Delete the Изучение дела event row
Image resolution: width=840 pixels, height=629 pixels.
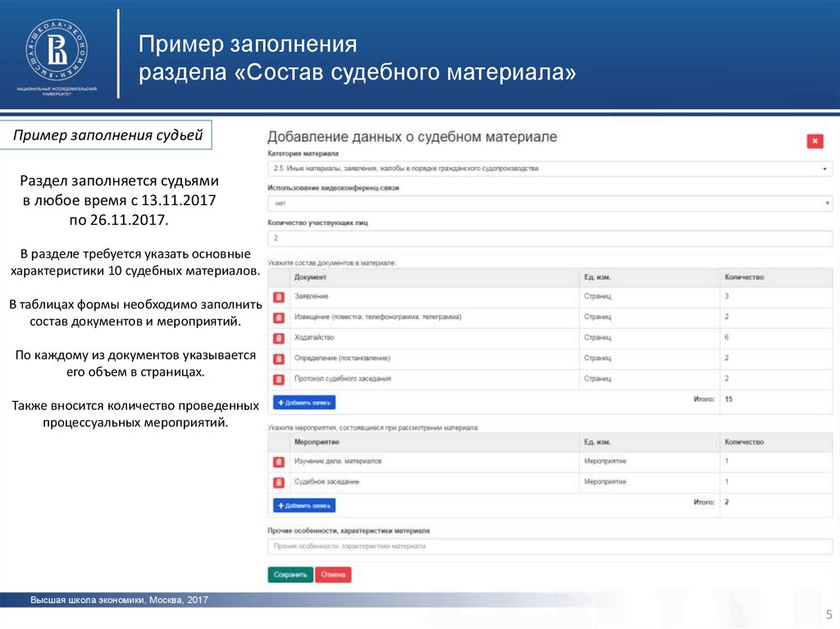pos(278,462)
